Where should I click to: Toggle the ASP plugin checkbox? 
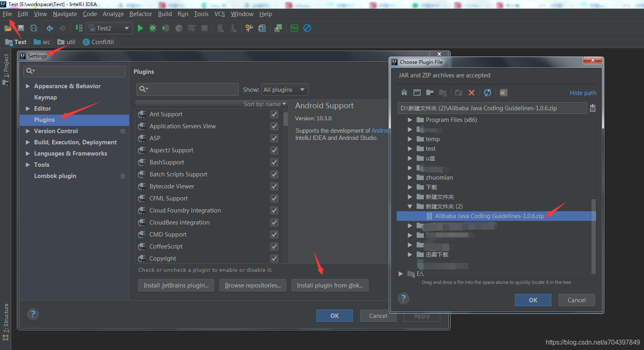click(x=274, y=138)
